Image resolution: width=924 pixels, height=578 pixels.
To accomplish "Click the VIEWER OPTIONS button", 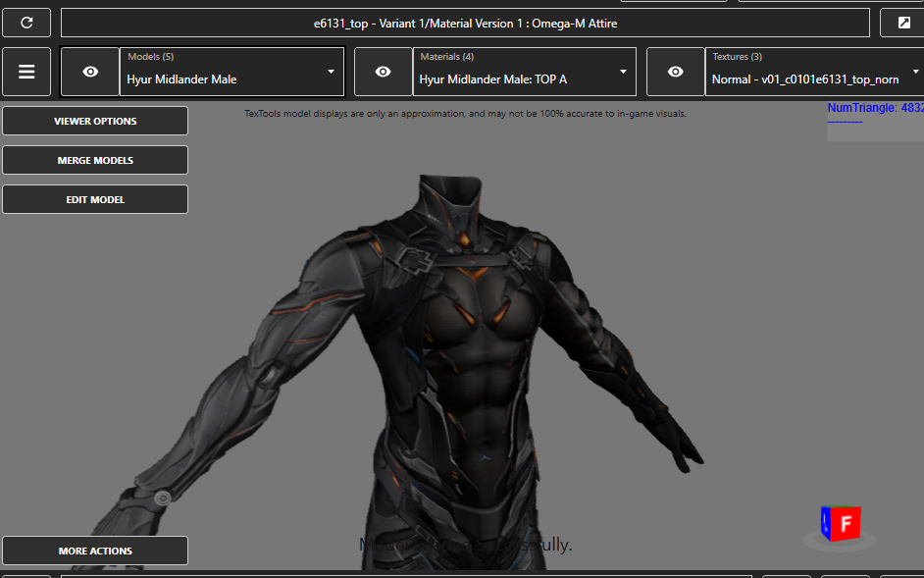I will (x=95, y=121).
